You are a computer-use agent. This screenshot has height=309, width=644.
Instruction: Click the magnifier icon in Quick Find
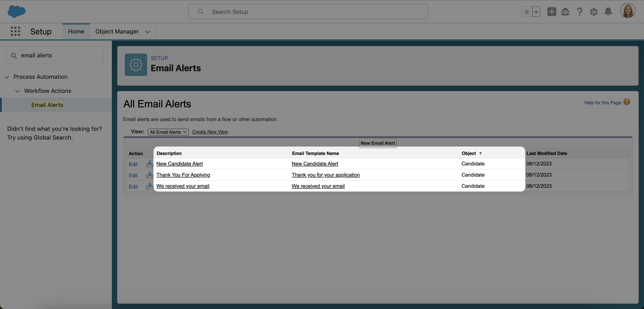14,56
